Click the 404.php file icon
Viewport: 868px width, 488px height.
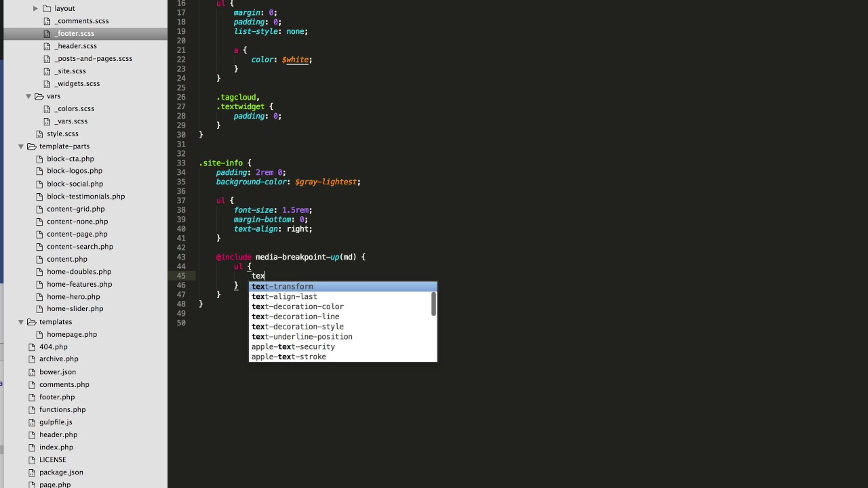pos(32,347)
